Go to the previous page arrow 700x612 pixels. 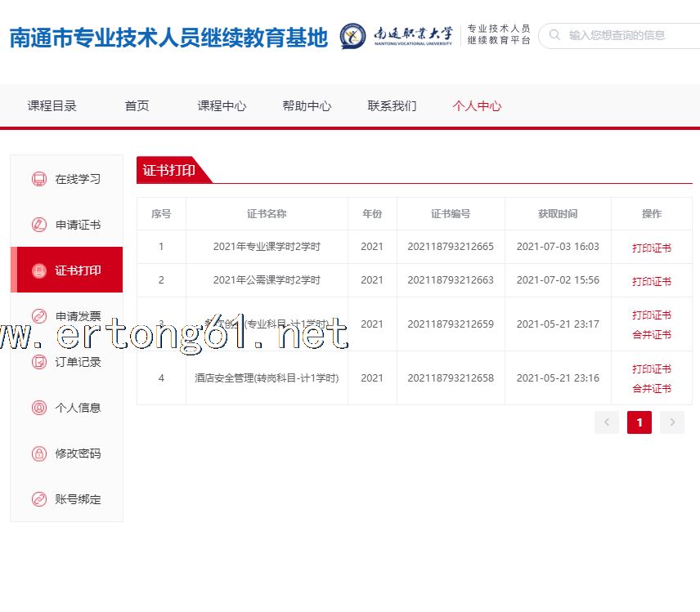[607, 422]
